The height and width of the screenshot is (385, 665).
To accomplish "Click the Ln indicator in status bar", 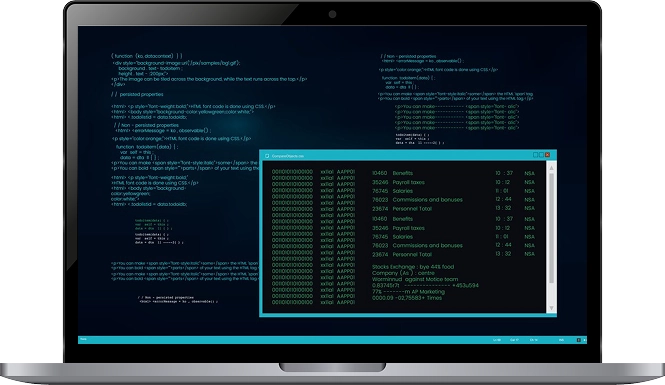I will pos(497,340).
